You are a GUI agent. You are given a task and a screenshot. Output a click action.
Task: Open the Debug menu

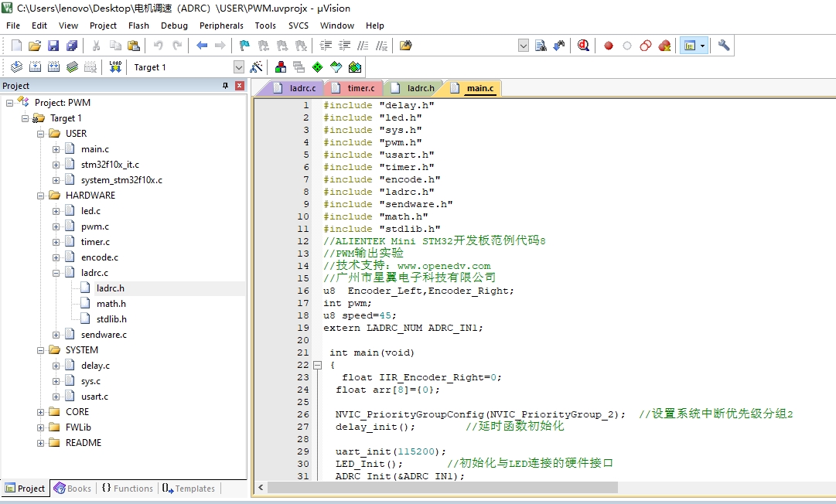tap(174, 26)
